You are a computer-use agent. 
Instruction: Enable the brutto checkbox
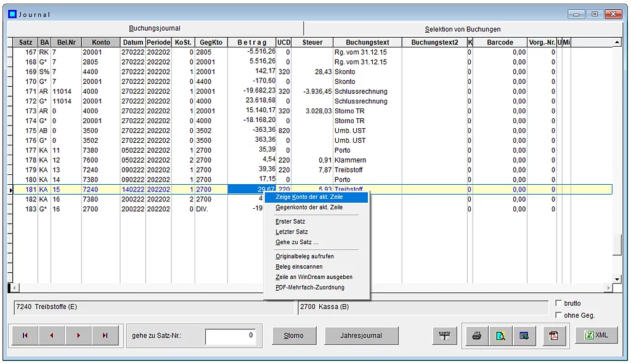point(559,303)
